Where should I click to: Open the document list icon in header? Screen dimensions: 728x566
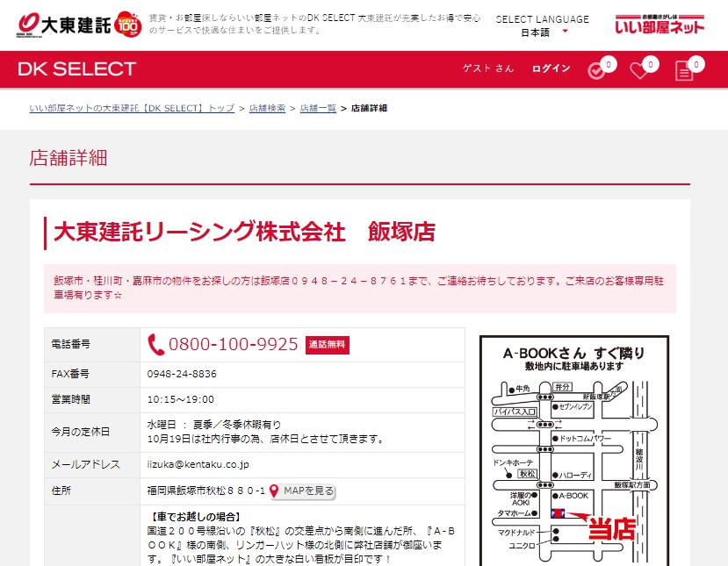684,71
